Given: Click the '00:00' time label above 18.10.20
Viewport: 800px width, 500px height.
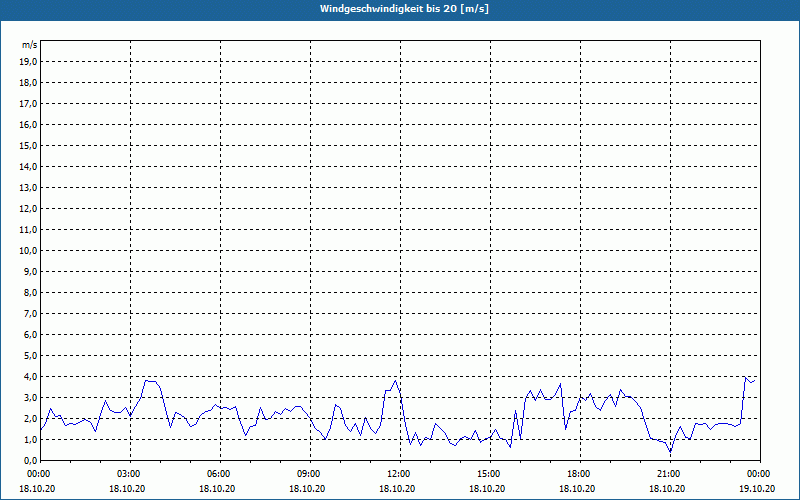Looking at the screenshot, I should coord(38,474).
